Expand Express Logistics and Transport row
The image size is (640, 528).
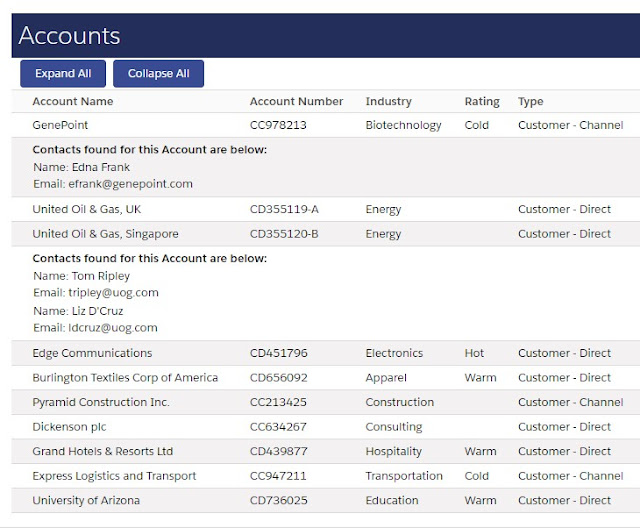(326, 476)
